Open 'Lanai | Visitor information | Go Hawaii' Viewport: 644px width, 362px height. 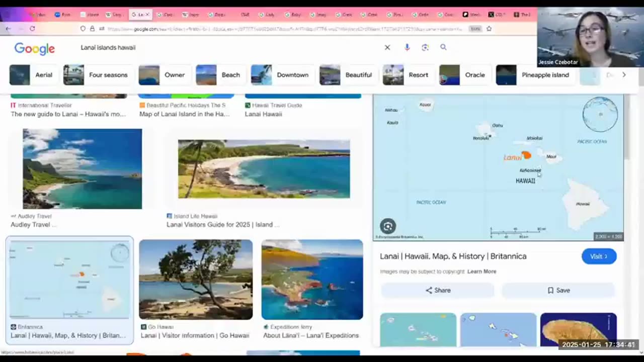[195, 335]
